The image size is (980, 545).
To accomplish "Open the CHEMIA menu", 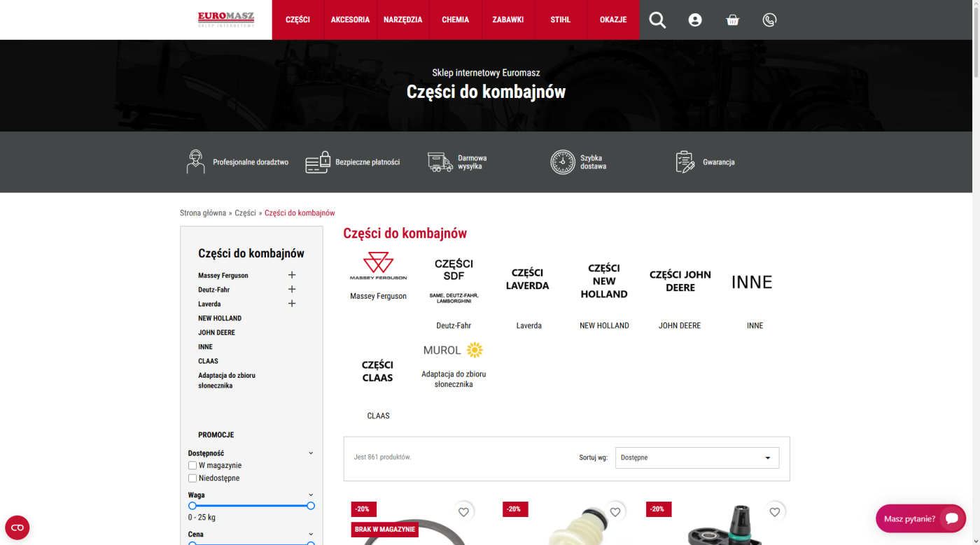I will pos(456,20).
